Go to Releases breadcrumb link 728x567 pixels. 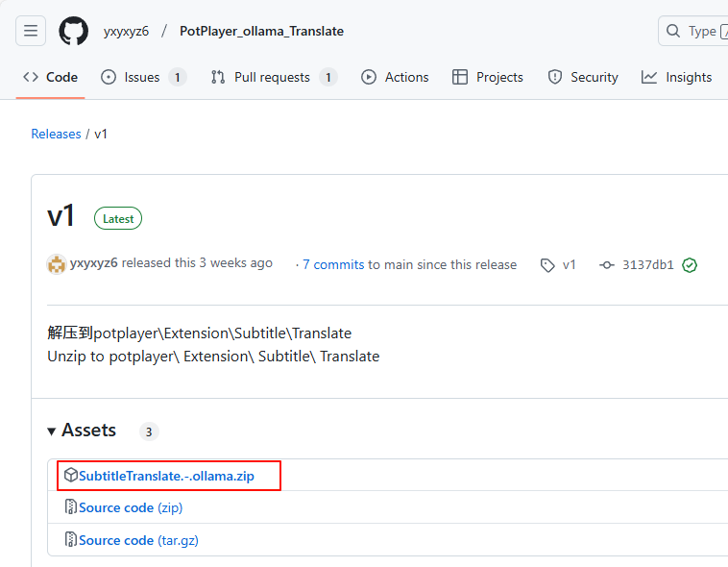pyautogui.click(x=56, y=134)
